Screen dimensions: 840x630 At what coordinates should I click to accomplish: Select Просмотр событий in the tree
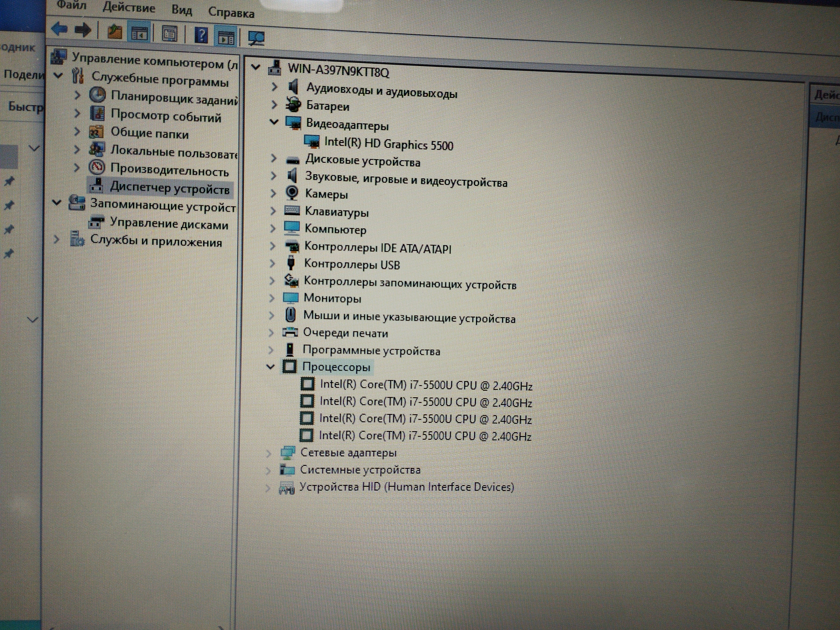(166, 115)
